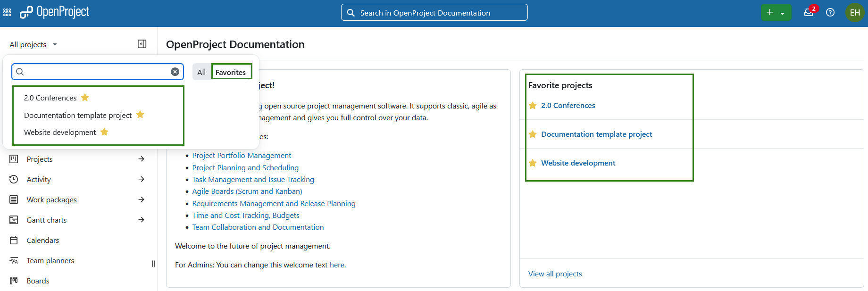Open Requirements Management and Release Planning link
Screen dimensions: 868x291
[x=274, y=203]
